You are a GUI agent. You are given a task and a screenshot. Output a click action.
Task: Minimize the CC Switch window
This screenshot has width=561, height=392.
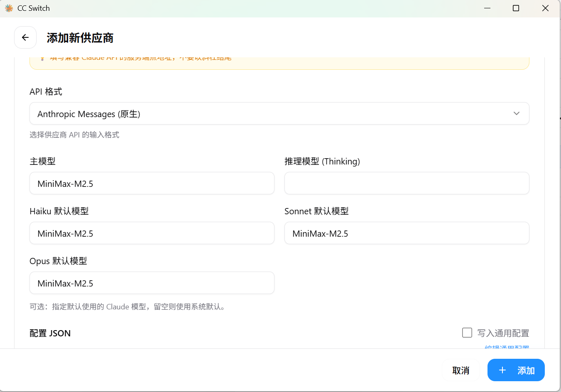(487, 8)
